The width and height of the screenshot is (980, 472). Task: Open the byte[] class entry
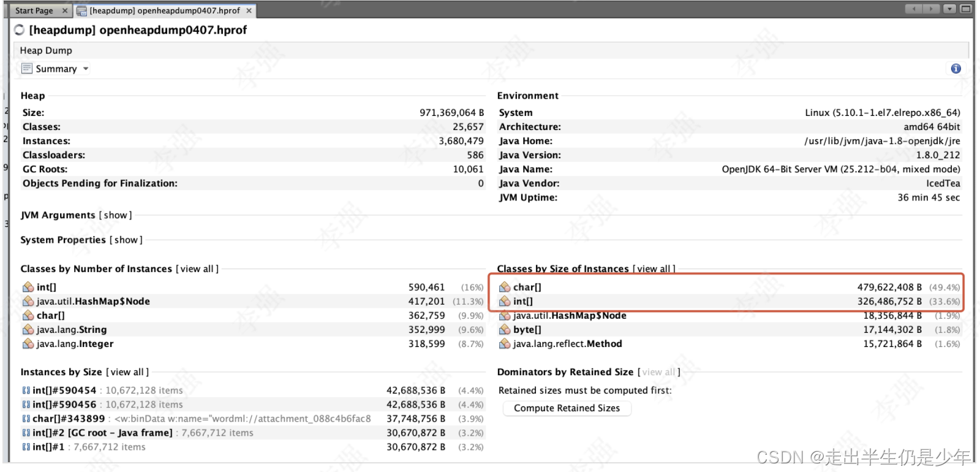[527, 330]
